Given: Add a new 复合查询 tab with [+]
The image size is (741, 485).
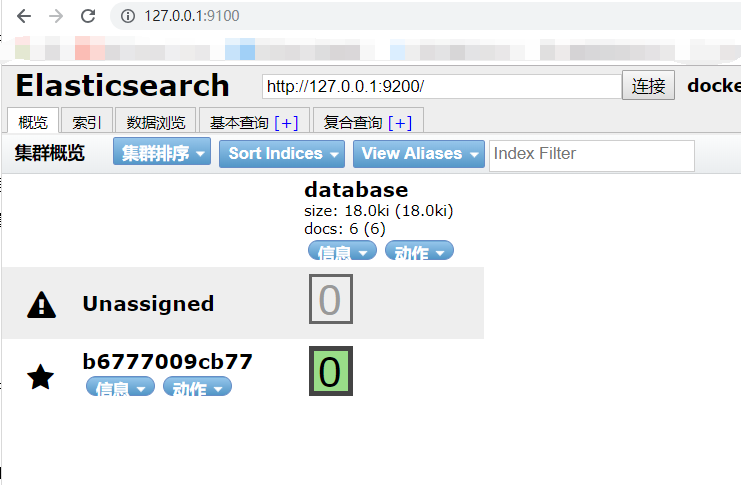Looking at the screenshot, I should coord(400,123).
